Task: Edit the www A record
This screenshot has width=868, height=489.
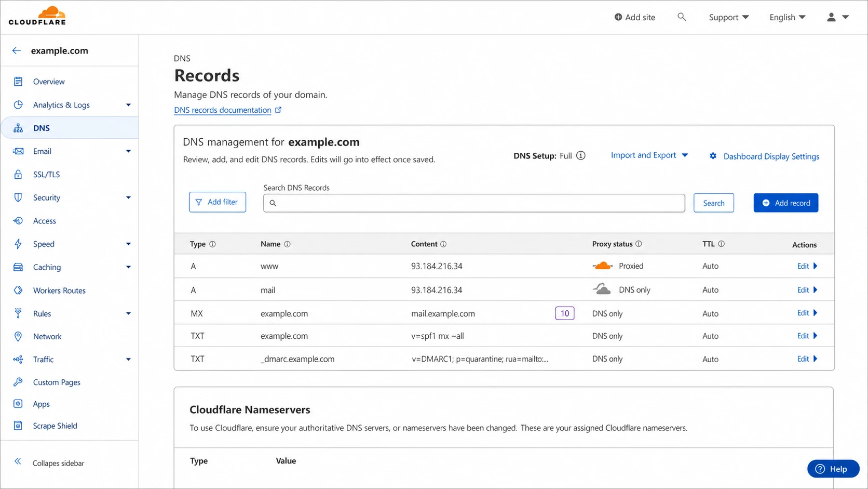Action: point(807,266)
